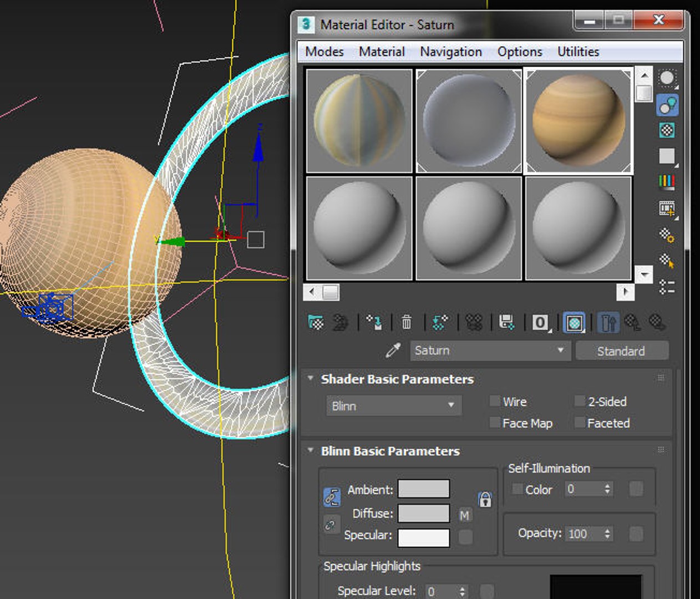Click Standard material type button

point(621,351)
